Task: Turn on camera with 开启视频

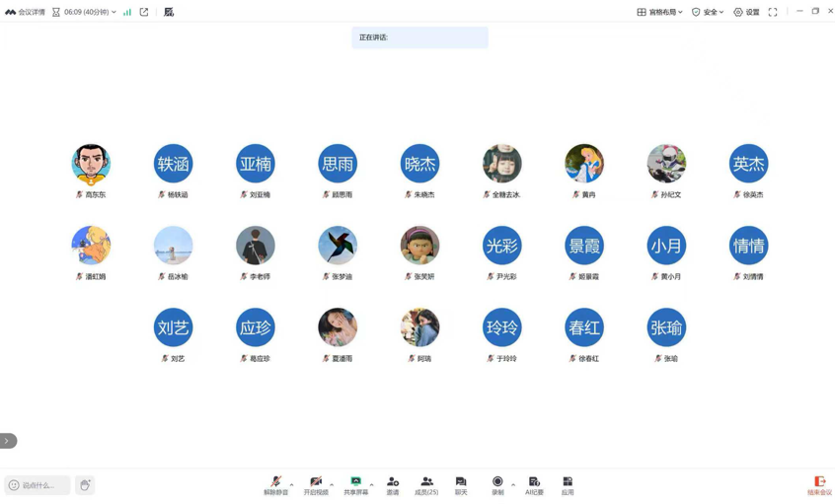Action: coord(316,484)
